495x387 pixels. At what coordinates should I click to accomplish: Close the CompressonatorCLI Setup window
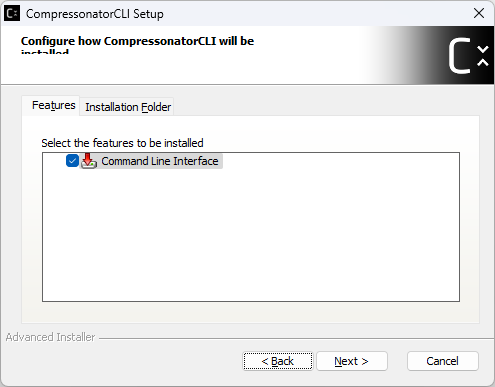pos(479,13)
